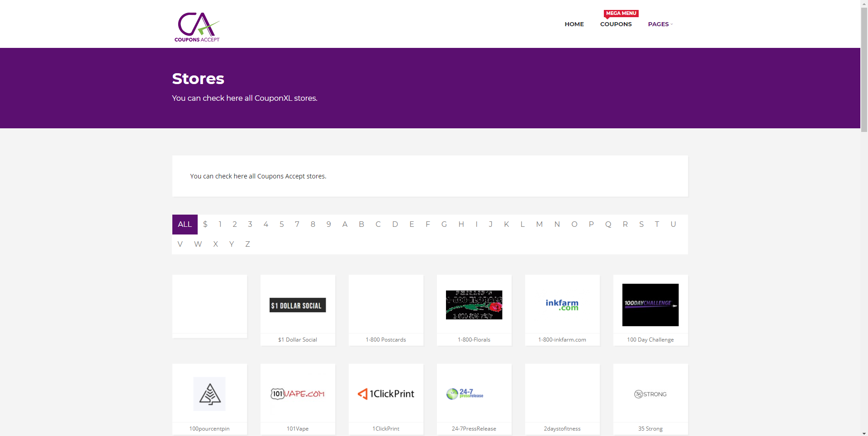The width and height of the screenshot is (868, 436).
Task: Show stores starting with letter U
Action: point(674,225)
